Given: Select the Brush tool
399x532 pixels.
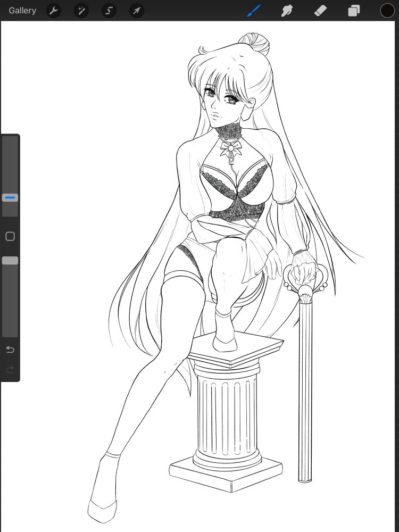Looking at the screenshot, I should tap(254, 11).
